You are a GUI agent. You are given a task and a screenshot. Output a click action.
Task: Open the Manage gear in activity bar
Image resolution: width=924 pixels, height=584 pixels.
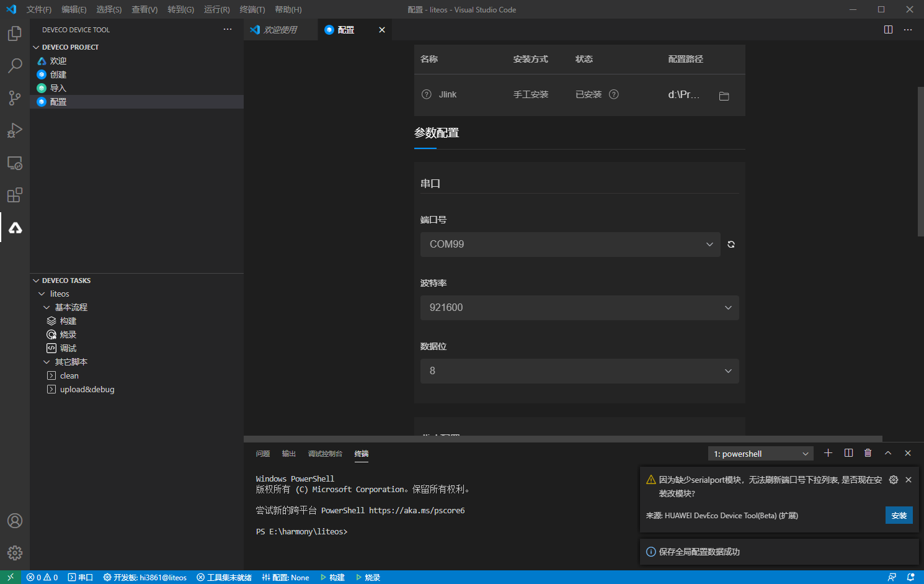coord(15,552)
